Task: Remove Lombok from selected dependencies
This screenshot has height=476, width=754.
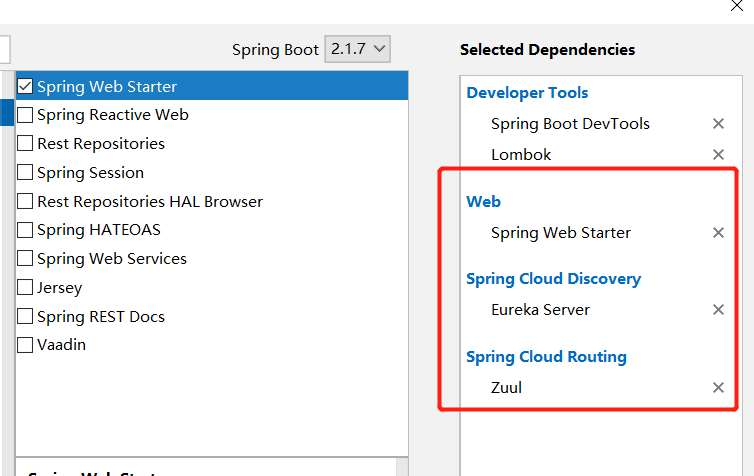Action: point(718,154)
